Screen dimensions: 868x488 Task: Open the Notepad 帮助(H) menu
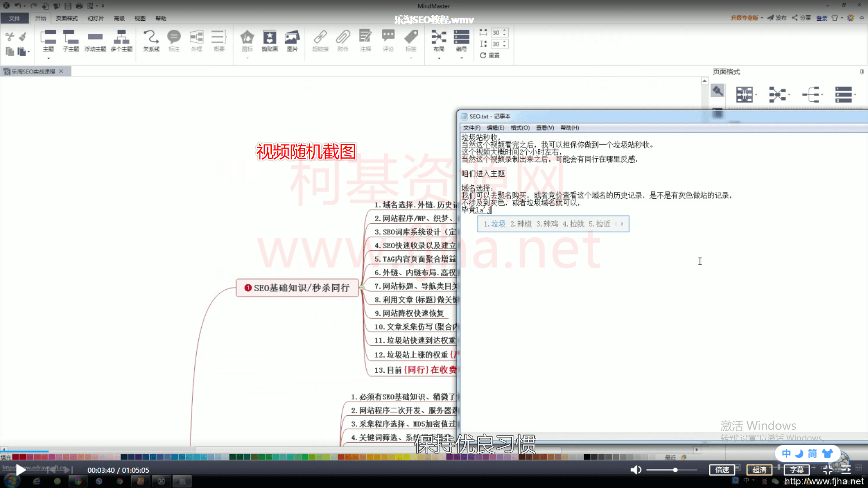pyautogui.click(x=570, y=128)
